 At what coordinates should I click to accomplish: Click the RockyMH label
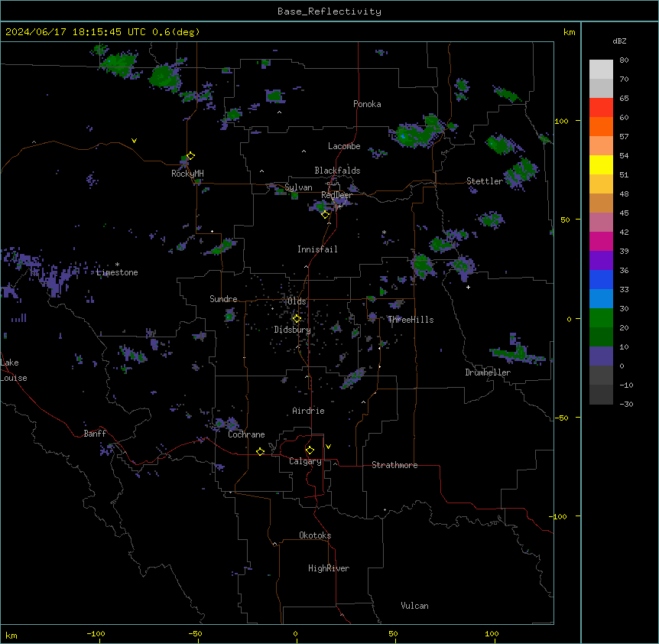click(x=187, y=174)
